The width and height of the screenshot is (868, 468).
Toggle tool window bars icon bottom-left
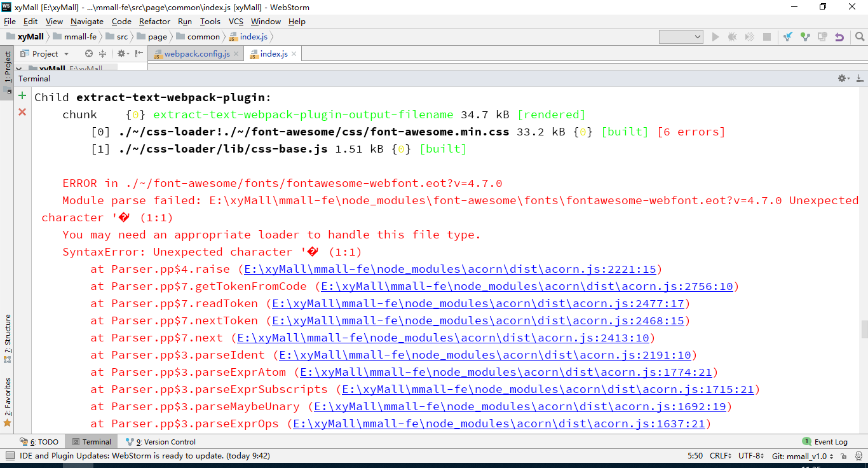tap(10, 456)
